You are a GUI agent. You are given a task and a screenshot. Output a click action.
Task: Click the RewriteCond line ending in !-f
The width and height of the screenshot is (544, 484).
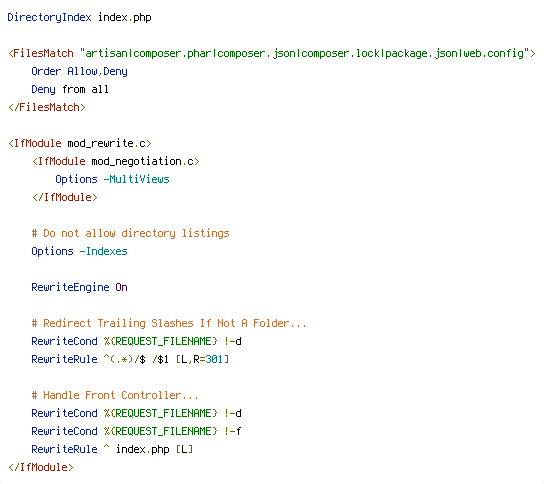pyautogui.click(x=136, y=431)
